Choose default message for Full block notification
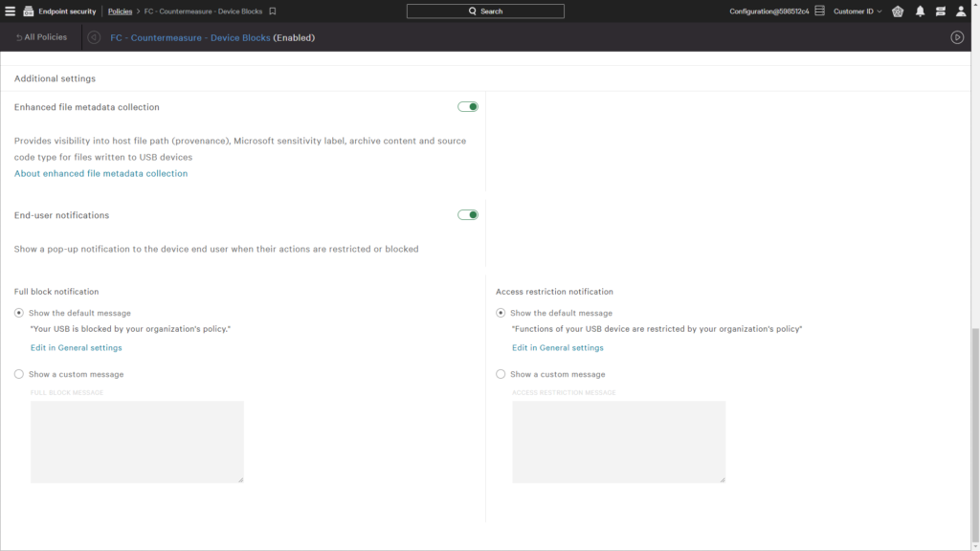This screenshot has width=980, height=551. (x=19, y=313)
